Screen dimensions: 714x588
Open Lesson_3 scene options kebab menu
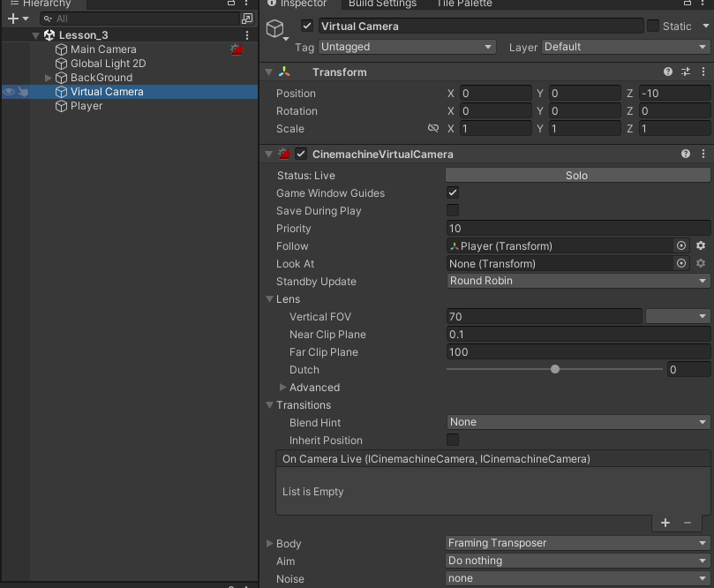(x=247, y=35)
